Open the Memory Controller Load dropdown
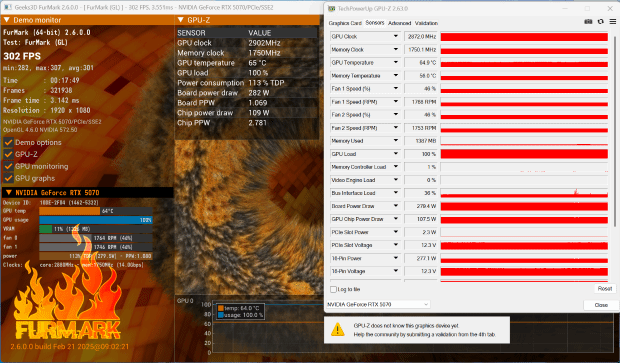Screen dimensions: 620x363 click(x=395, y=167)
